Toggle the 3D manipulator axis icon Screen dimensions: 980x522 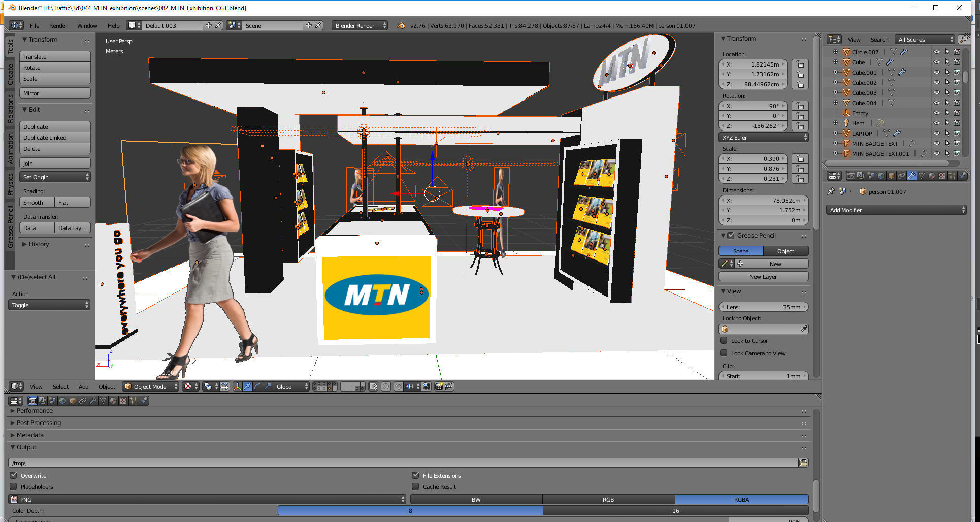(237, 386)
